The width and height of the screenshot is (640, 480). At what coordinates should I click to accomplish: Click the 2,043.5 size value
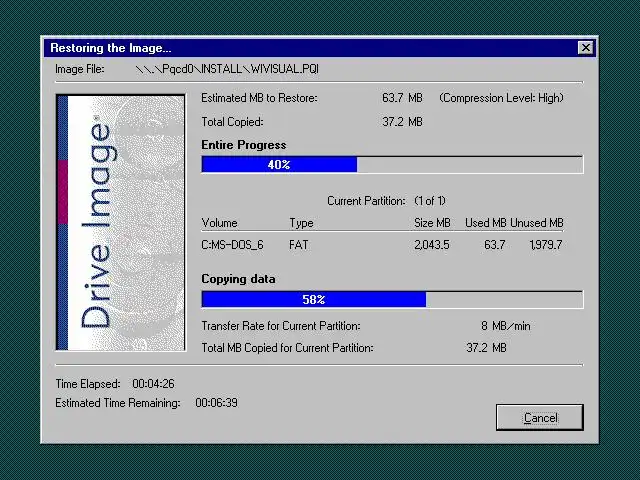[432, 244]
